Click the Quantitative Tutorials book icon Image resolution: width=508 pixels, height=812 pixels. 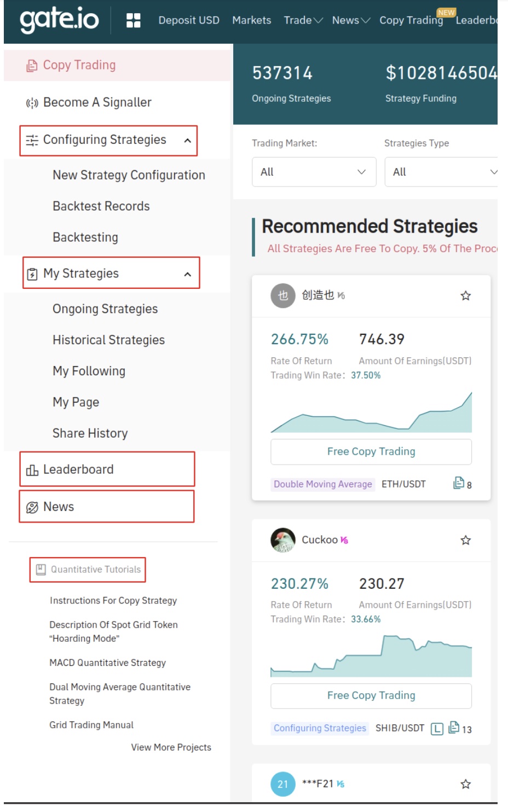point(41,570)
